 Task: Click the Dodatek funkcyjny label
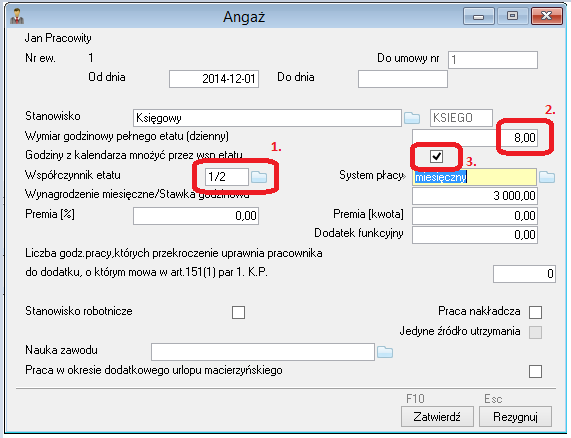[x=359, y=233]
